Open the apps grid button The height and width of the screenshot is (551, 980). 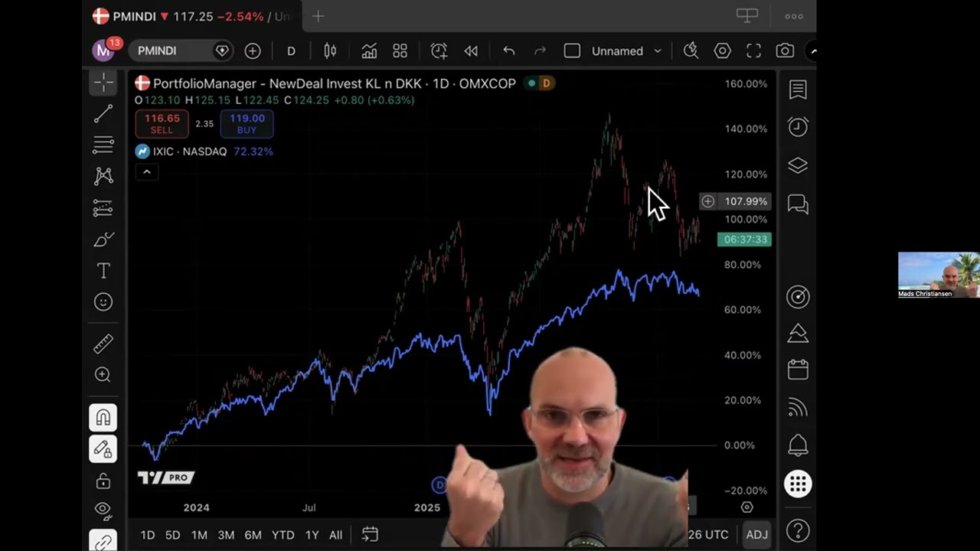point(798,484)
